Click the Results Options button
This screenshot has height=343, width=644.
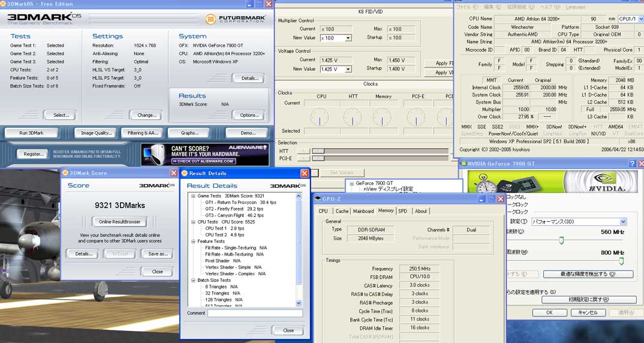click(248, 115)
